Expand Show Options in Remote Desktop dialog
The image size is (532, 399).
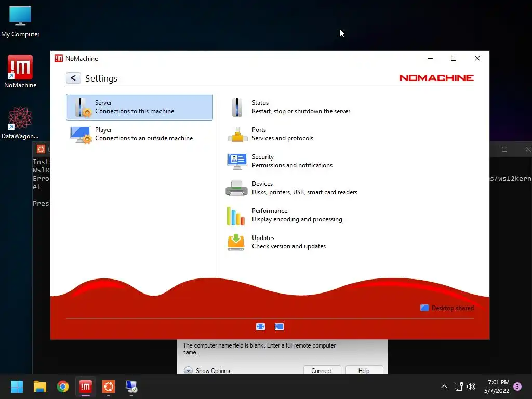point(207,370)
